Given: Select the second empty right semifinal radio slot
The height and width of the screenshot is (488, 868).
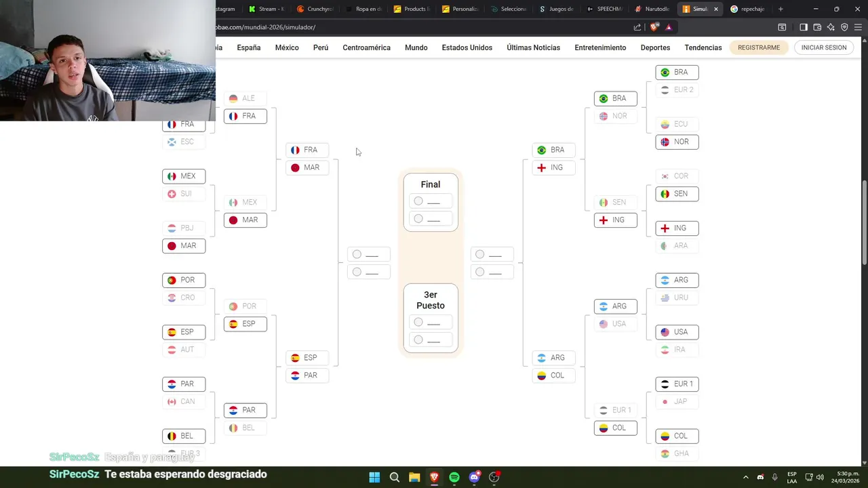Looking at the screenshot, I should pos(479,272).
